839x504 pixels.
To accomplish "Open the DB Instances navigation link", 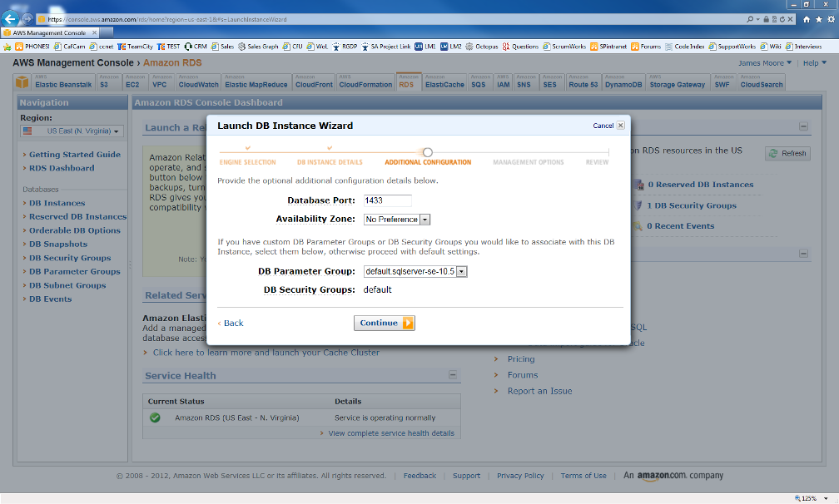I will pyautogui.click(x=57, y=203).
